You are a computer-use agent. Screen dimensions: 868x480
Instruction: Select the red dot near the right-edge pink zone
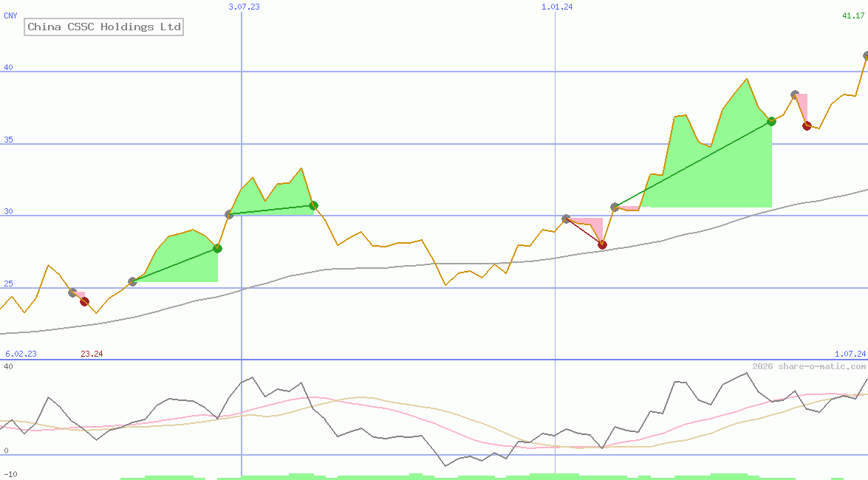click(807, 126)
